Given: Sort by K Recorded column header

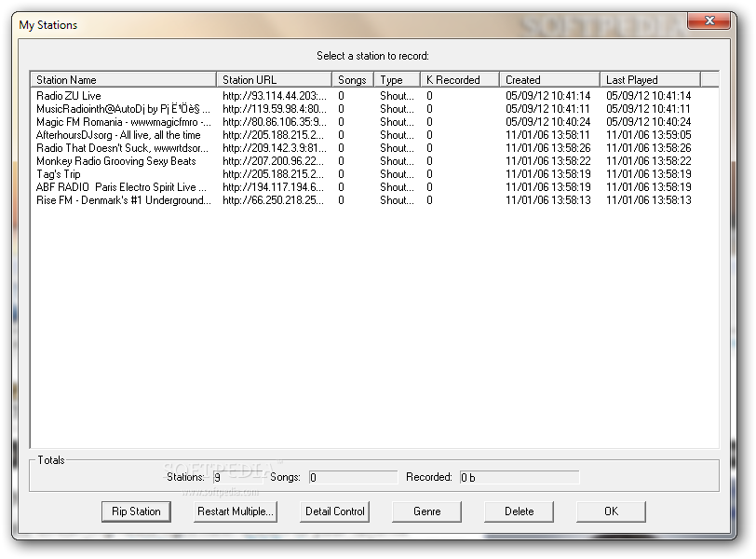Looking at the screenshot, I should (x=460, y=79).
